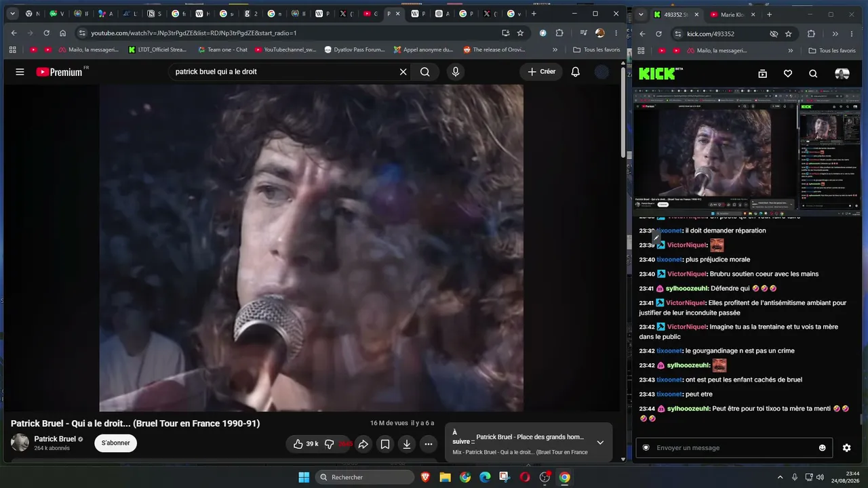Open VictorNiquel's profile from Brubru message
This screenshot has width=868, height=488.
(686, 274)
